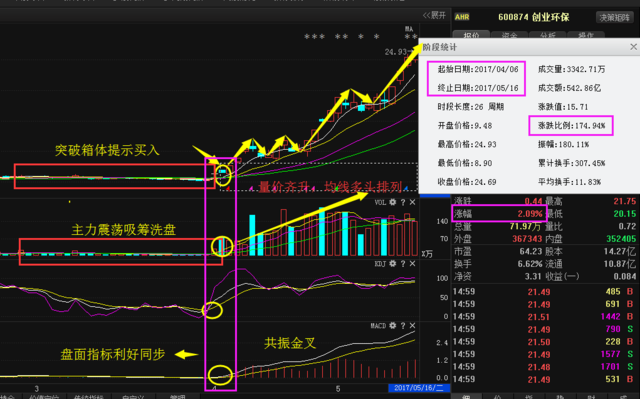Screen dimensions: 640x399
Task: Open the 决策矩阵 button
Action: click(614, 18)
